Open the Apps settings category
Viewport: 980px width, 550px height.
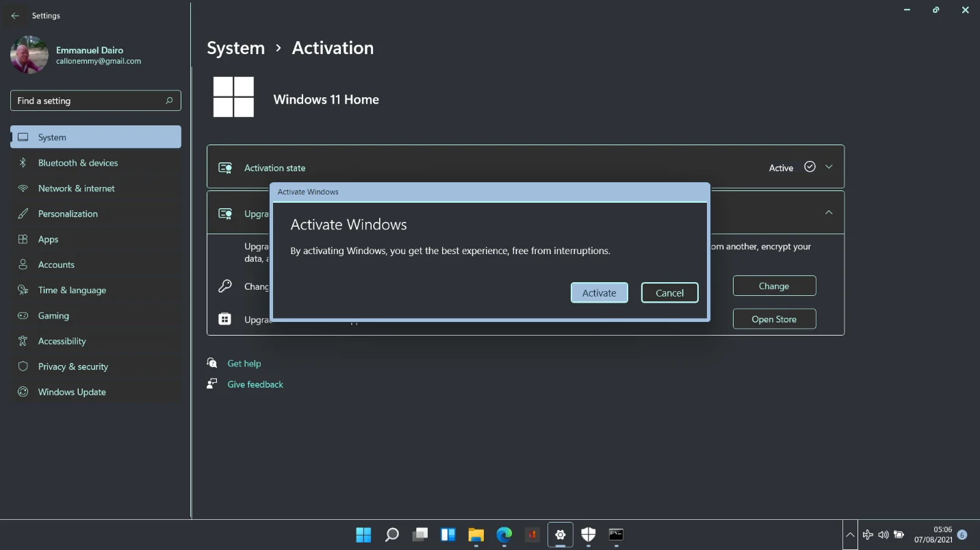(96, 239)
